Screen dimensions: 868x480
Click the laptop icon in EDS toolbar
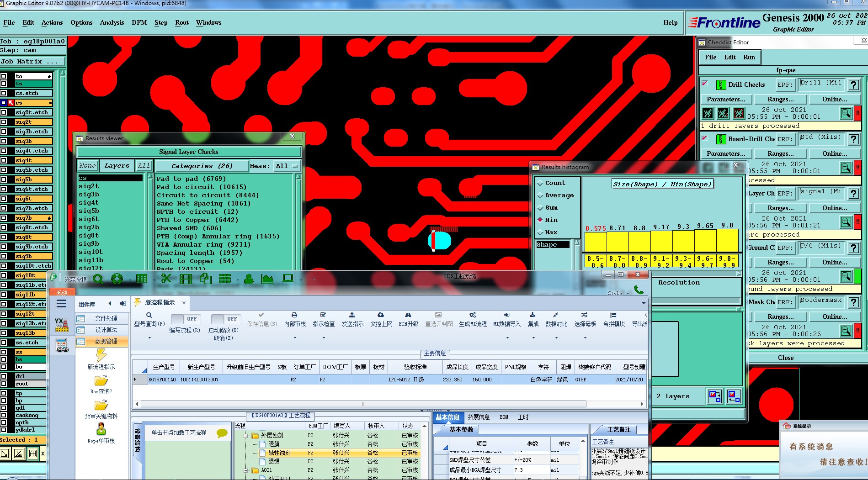[288, 278]
